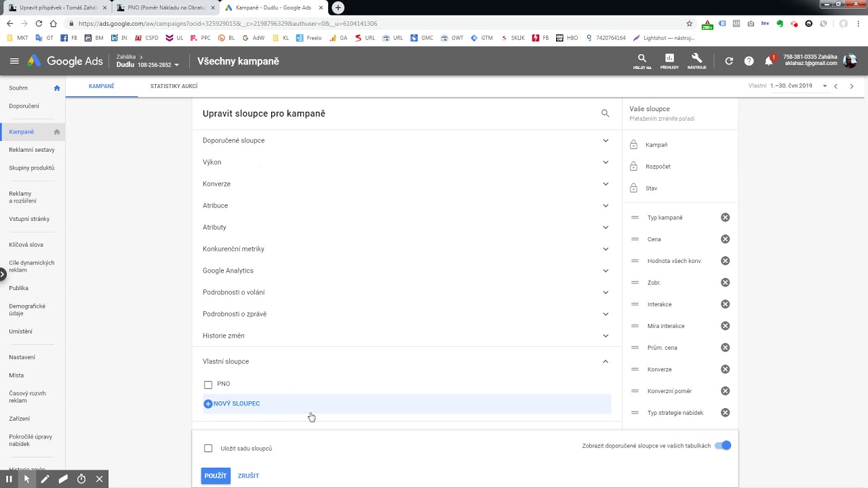Grab the drag handle for Cena

coord(635,239)
